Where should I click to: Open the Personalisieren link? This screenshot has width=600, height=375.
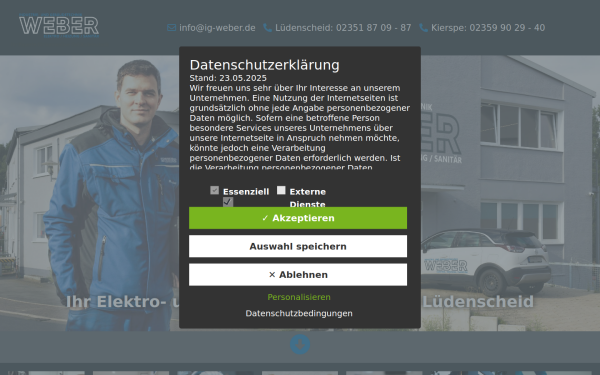point(299,297)
